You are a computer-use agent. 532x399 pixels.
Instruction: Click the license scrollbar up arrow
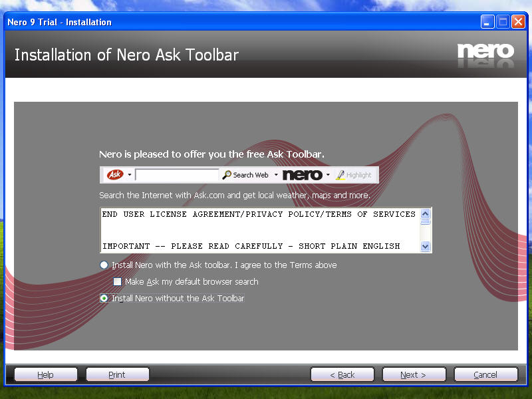(425, 213)
